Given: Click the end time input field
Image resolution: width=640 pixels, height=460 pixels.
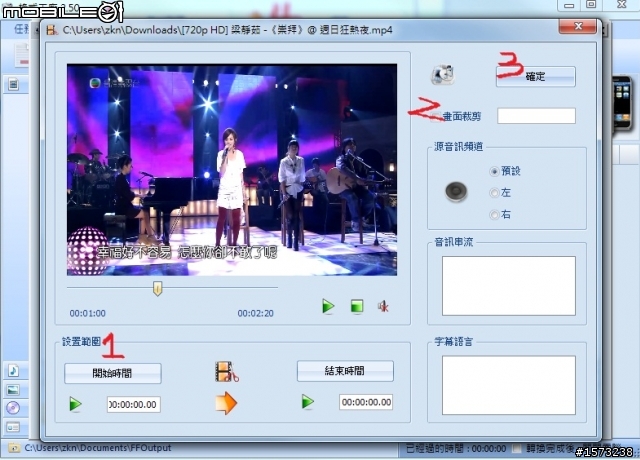Looking at the screenshot, I should click(366, 402).
